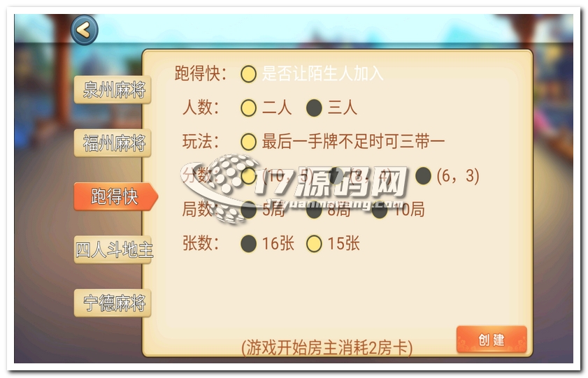Go back with the arrow button
Screen dimensions: 588x378
[85, 30]
